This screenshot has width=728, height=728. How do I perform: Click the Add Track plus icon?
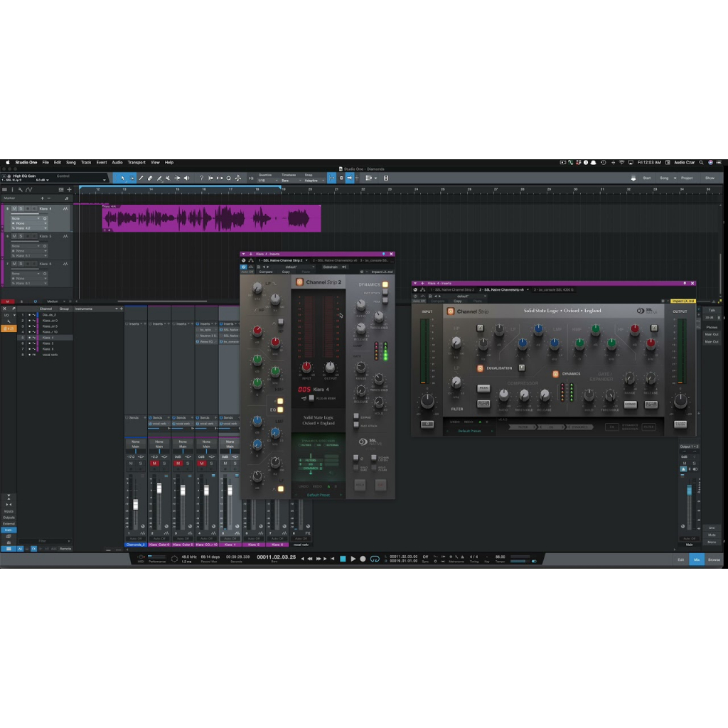click(x=69, y=189)
